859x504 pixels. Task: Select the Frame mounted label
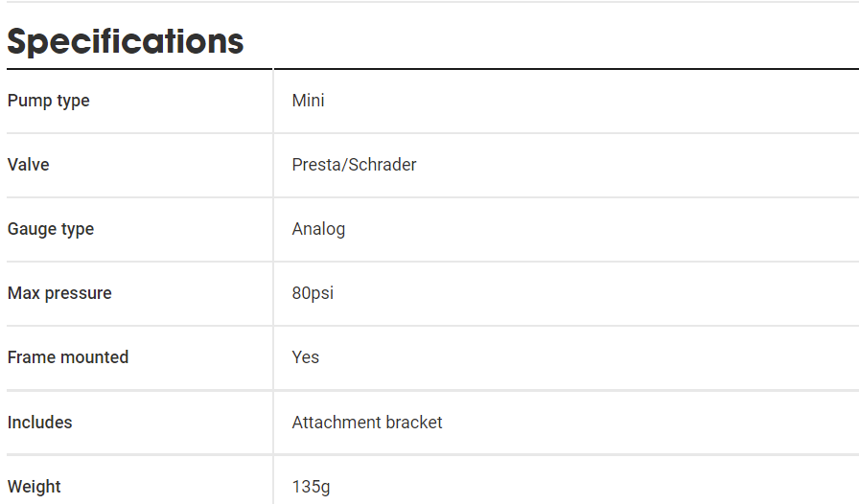(68, 357)
